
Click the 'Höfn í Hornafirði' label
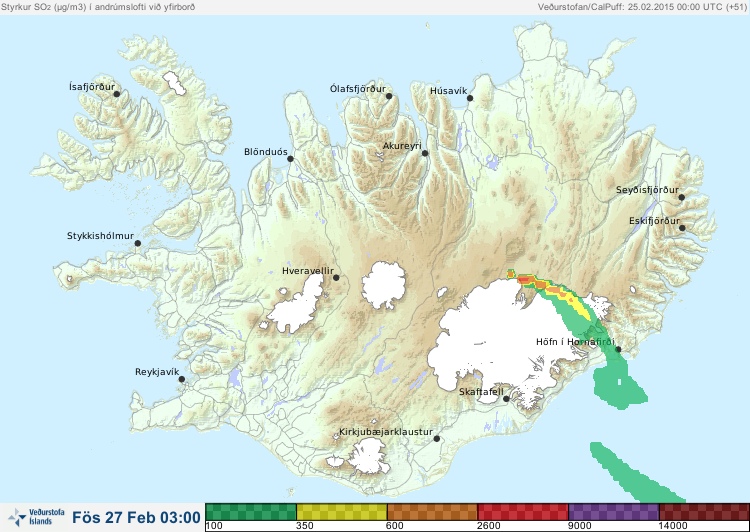[575, 342]
